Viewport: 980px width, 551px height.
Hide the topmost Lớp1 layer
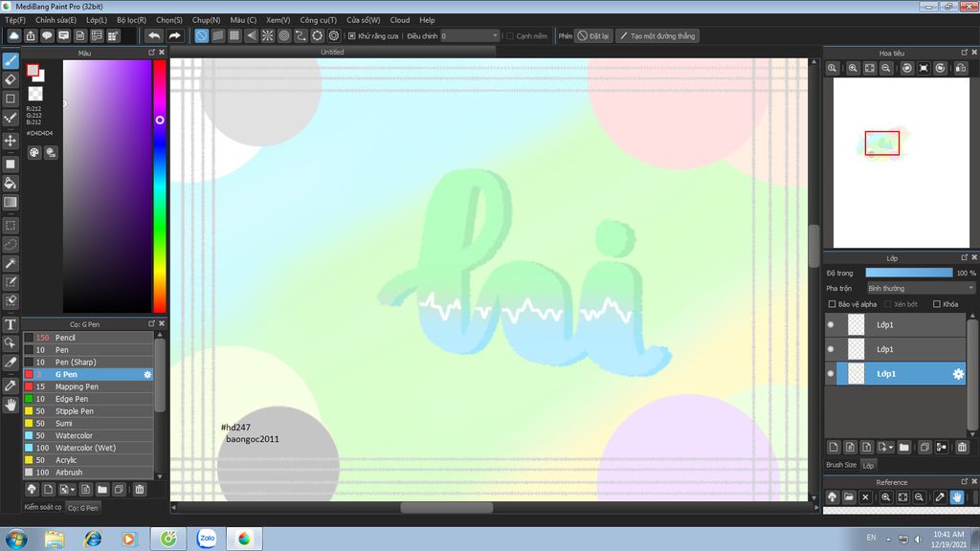tap(831, 324)
